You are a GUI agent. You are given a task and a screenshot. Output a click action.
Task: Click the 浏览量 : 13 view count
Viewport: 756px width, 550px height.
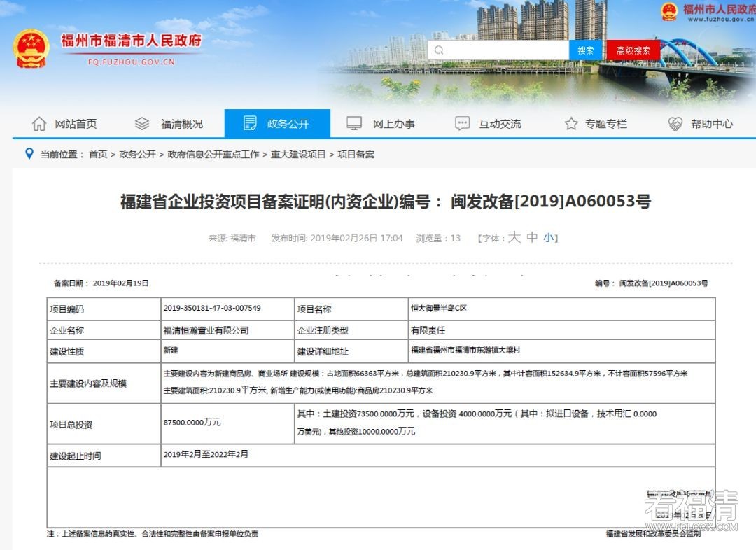pyautogui.click(x=438, y=238)
